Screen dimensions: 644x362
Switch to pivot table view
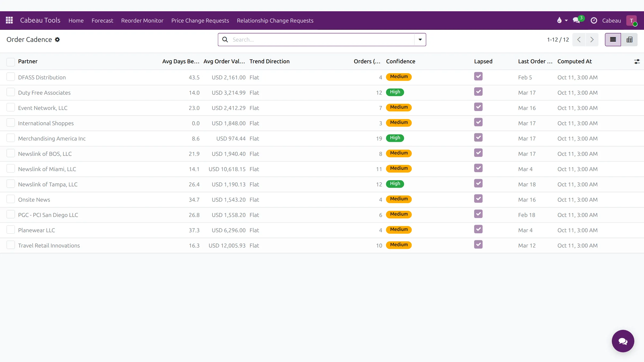[630, 40]
